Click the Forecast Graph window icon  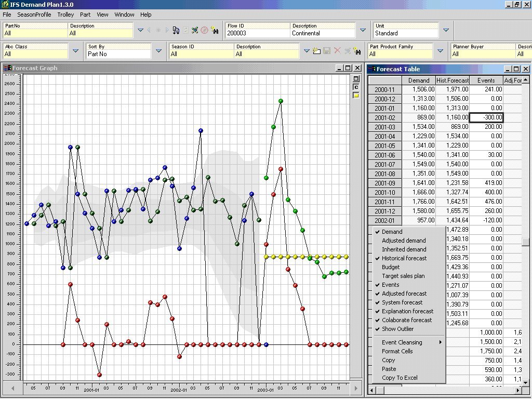7,68
